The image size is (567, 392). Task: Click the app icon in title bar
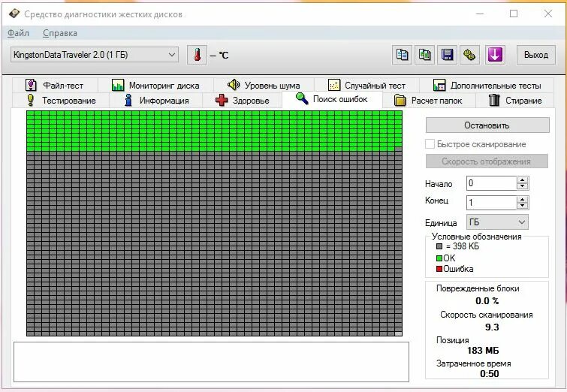(x=14, y=14)
